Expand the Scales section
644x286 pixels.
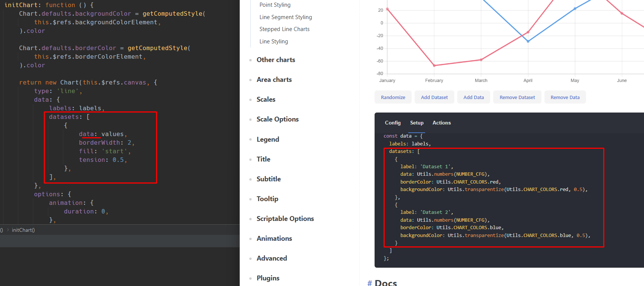point(266,99)
